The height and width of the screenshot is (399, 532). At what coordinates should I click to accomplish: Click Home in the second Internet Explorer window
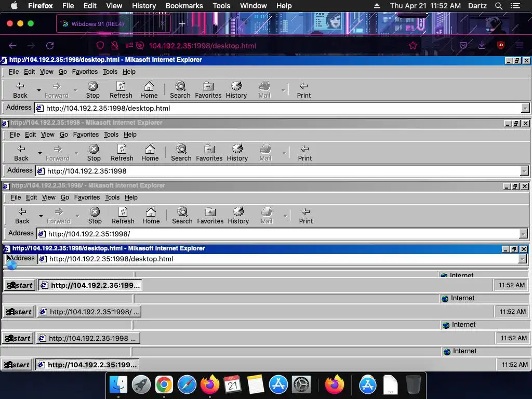coord(150,153)
